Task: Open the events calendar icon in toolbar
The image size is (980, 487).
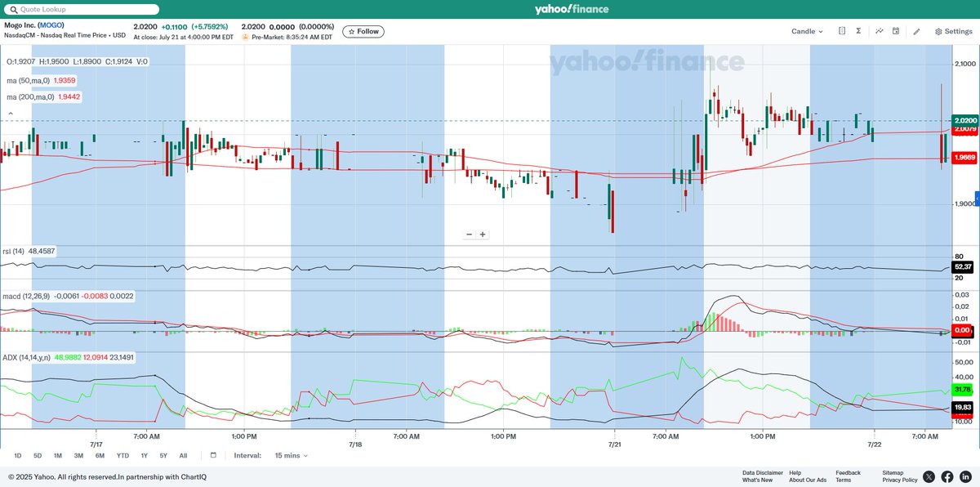Action: (896, 31)
